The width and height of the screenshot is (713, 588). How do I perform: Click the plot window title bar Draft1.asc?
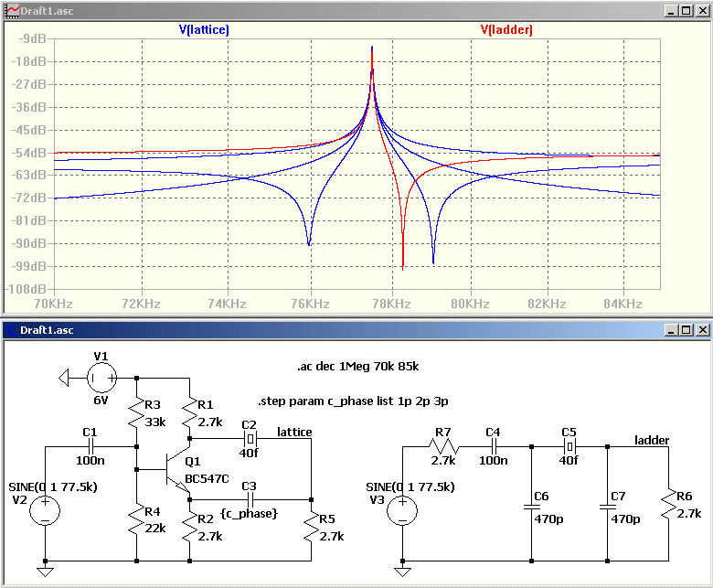tap(355, 11)
